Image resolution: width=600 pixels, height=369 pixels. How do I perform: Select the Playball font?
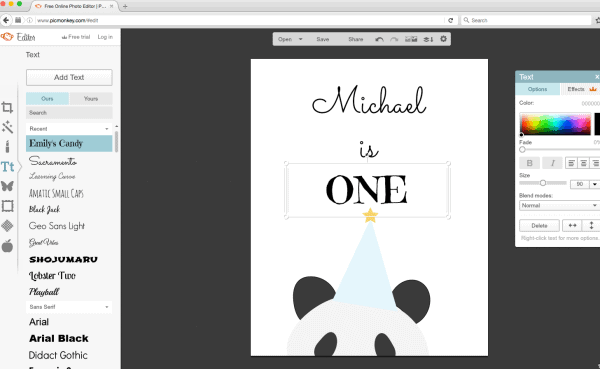44,292
